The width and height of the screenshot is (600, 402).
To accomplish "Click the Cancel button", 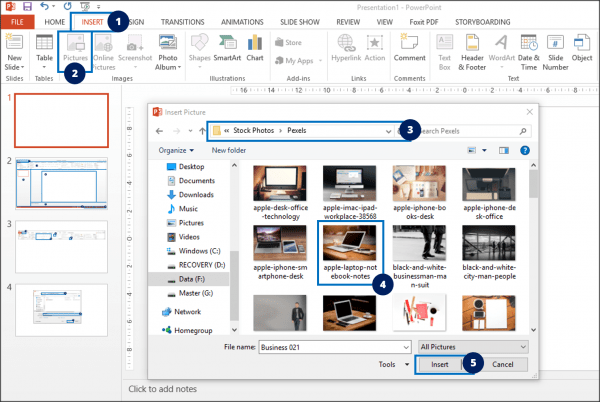I will pos(502,365).
